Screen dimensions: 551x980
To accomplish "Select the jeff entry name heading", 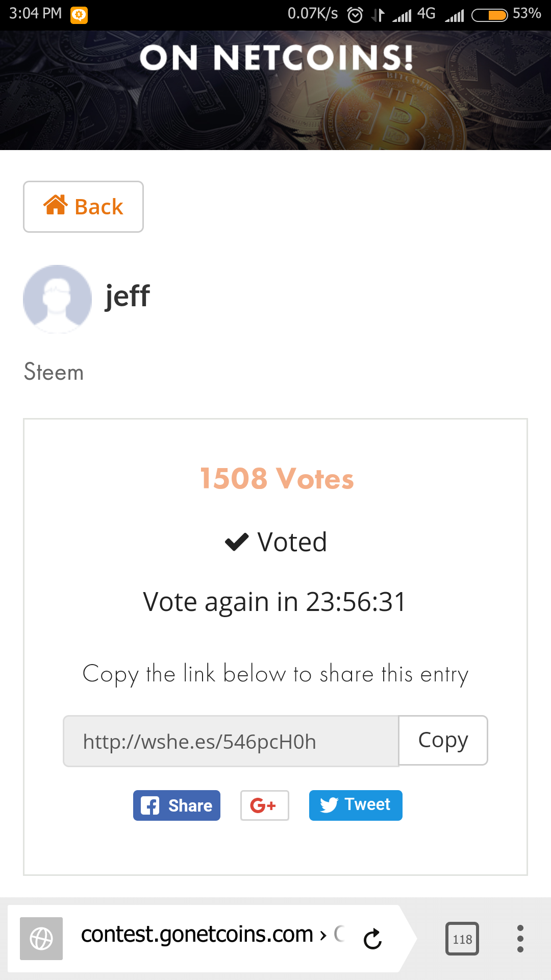I will pyautogui.click(x=127, y=296).
